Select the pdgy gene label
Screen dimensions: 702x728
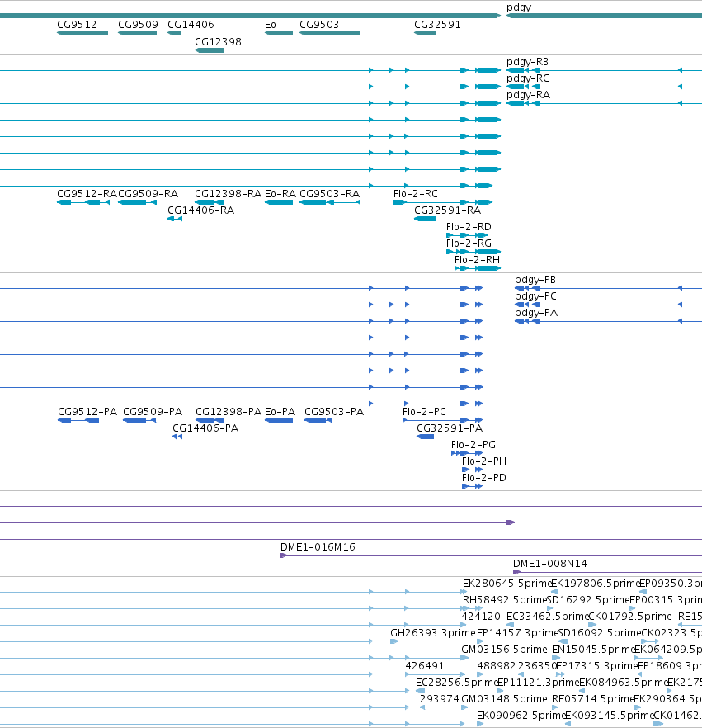[519, 7]
